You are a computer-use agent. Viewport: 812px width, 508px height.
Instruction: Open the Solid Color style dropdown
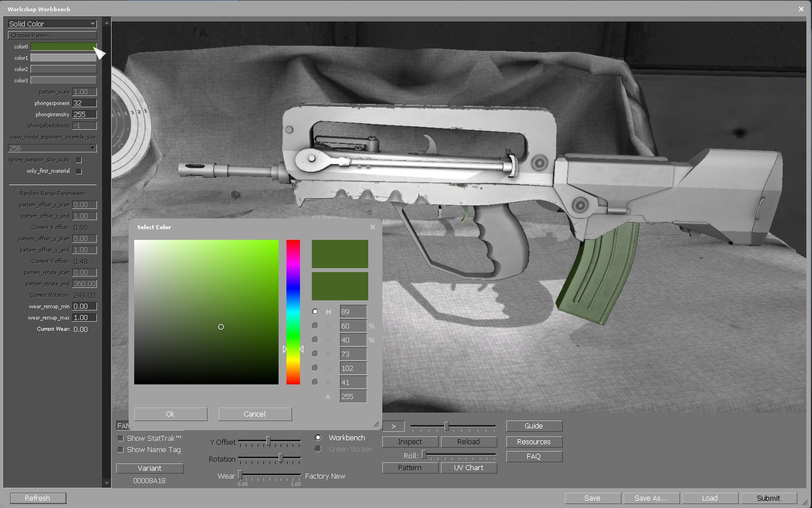52,24
